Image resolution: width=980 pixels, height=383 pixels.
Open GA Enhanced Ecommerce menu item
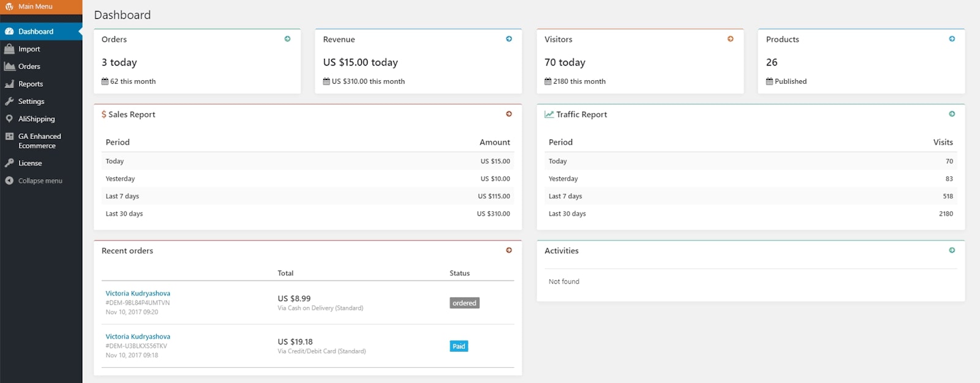pyautogui.click(x=39, y=141)
